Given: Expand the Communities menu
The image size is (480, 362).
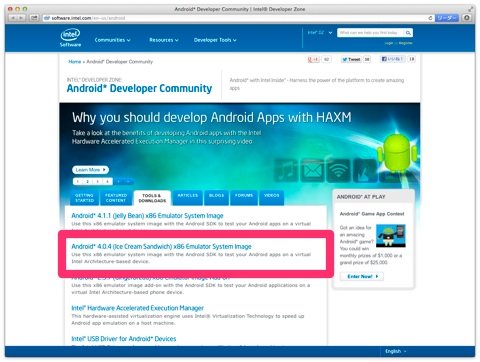Looking at the screenshot, I should [112, 40].
